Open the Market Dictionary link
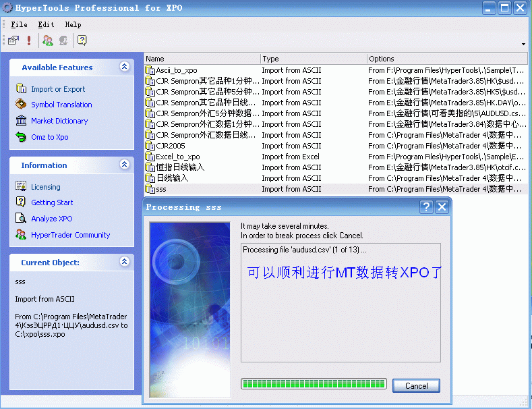 pyautogui.click(x=59, y=121)
